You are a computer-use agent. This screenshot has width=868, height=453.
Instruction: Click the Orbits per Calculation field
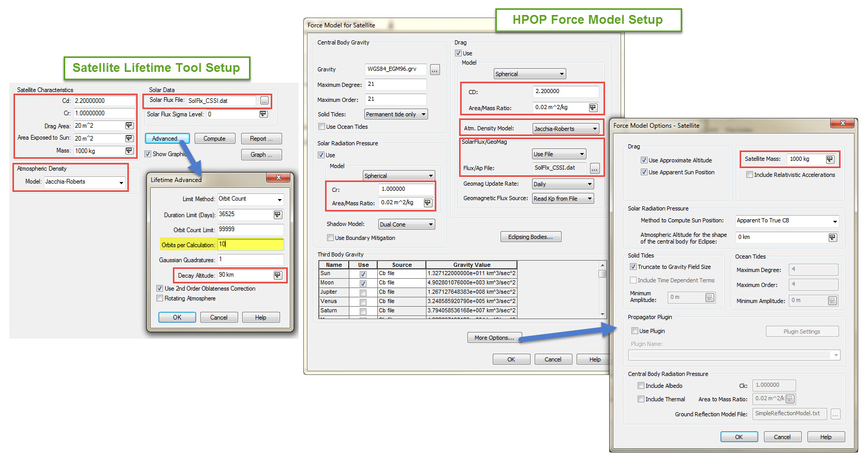[x=250, y=244]
